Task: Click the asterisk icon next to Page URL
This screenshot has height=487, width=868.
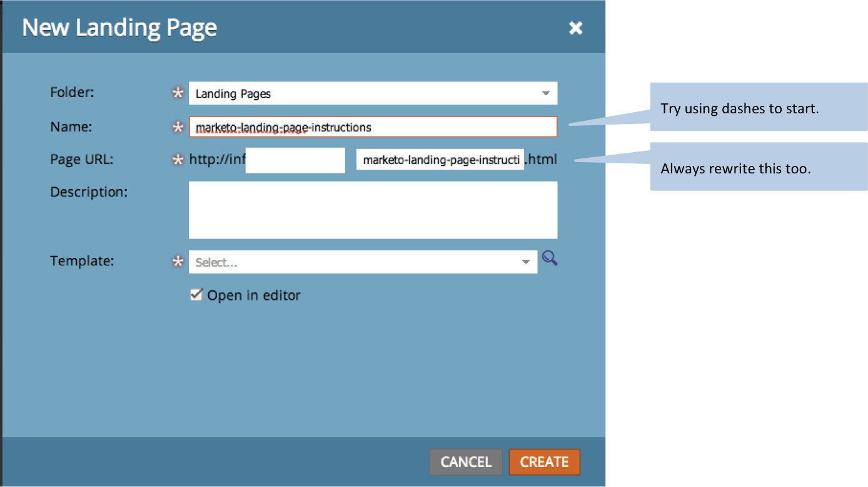Action: pyautogui.click(x=178, y=160)
